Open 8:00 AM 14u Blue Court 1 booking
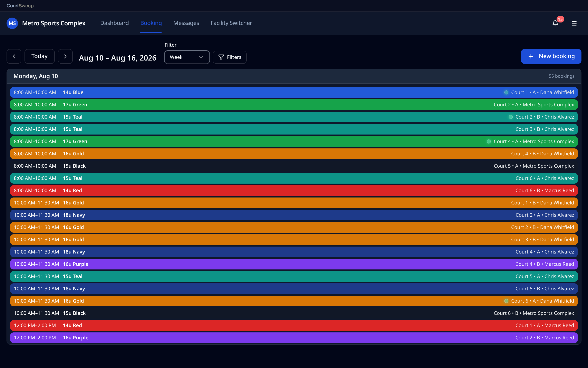Screen dimensions: 588x368 294,92
